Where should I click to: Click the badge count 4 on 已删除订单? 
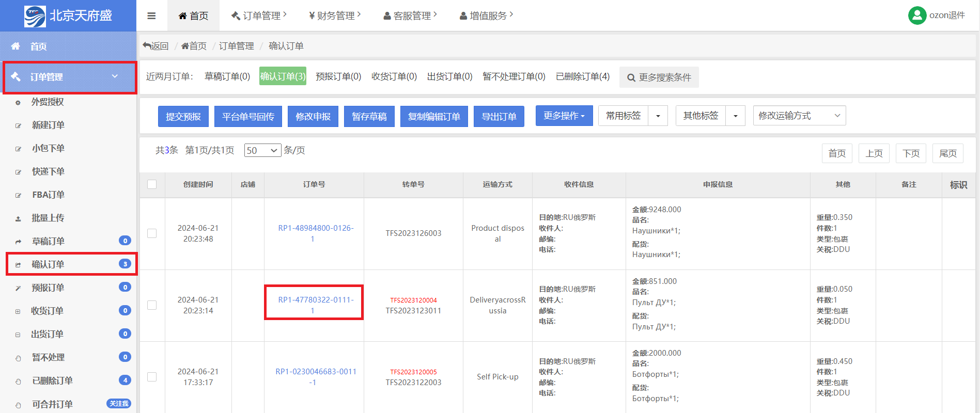[x=125, y=380]
